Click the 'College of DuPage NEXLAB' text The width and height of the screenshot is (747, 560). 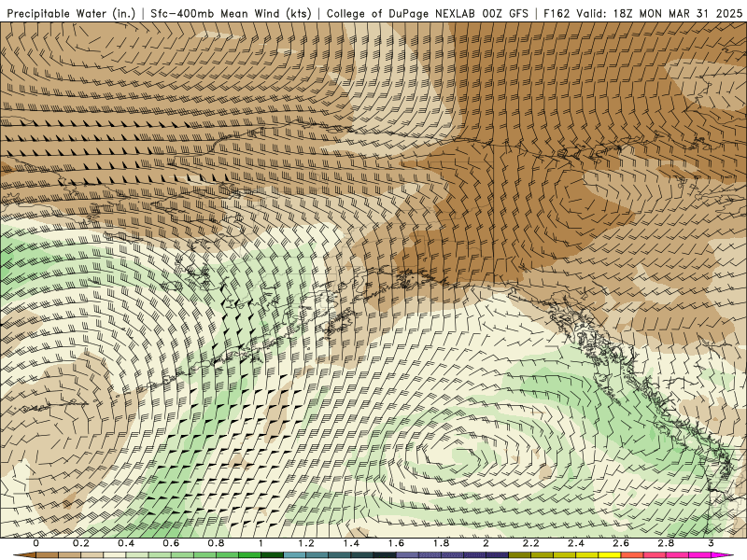pyautogui.click(x=401, y=13)
